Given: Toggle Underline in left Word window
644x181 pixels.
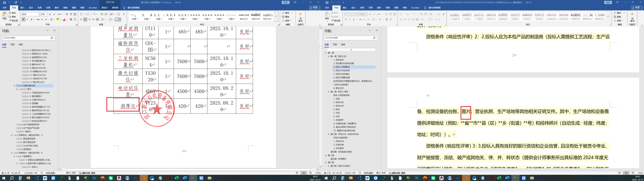Looking at the screenshot, I should click(x=32, y=19).
